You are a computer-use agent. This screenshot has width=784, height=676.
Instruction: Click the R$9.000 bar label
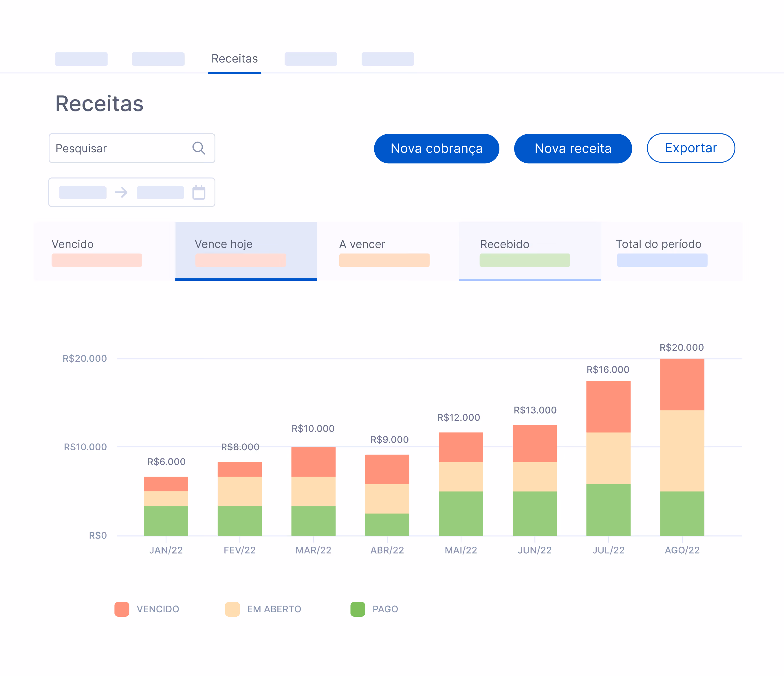[x=389, y=440]
